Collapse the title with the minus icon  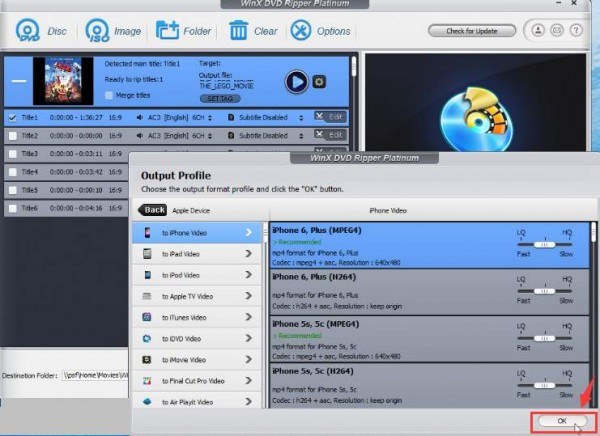point(19,81)
